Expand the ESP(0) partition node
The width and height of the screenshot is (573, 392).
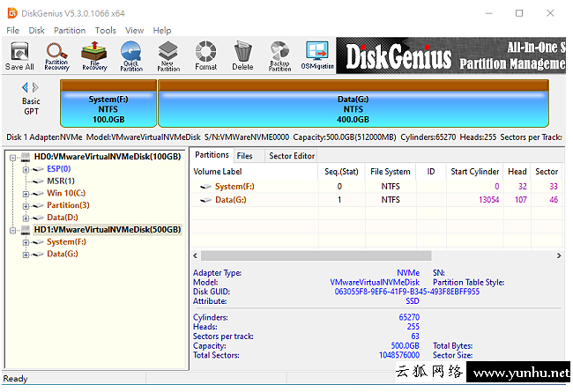click(26, 169)
